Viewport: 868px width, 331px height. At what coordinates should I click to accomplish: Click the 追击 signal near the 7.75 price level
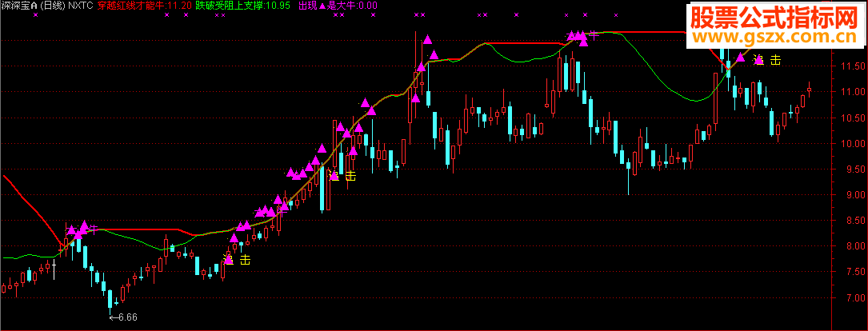[x=237, y=260]
